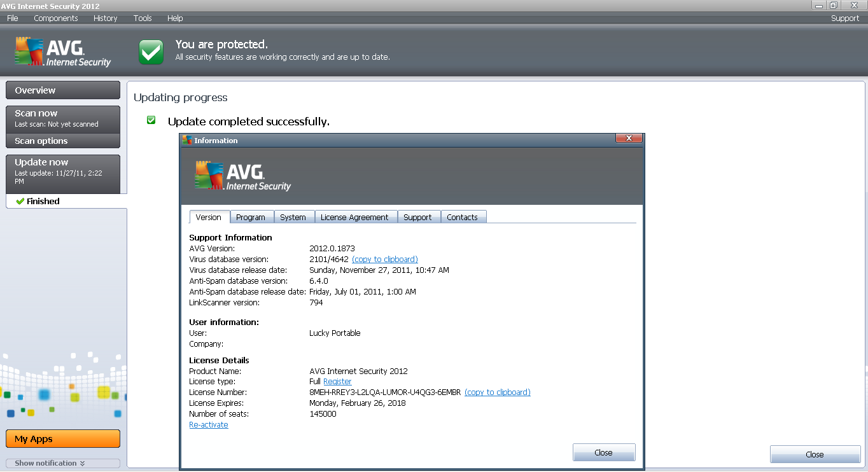The width and height of the screenshot is (868, 472).
Task: Open the History menu
Action: [106, 18]
